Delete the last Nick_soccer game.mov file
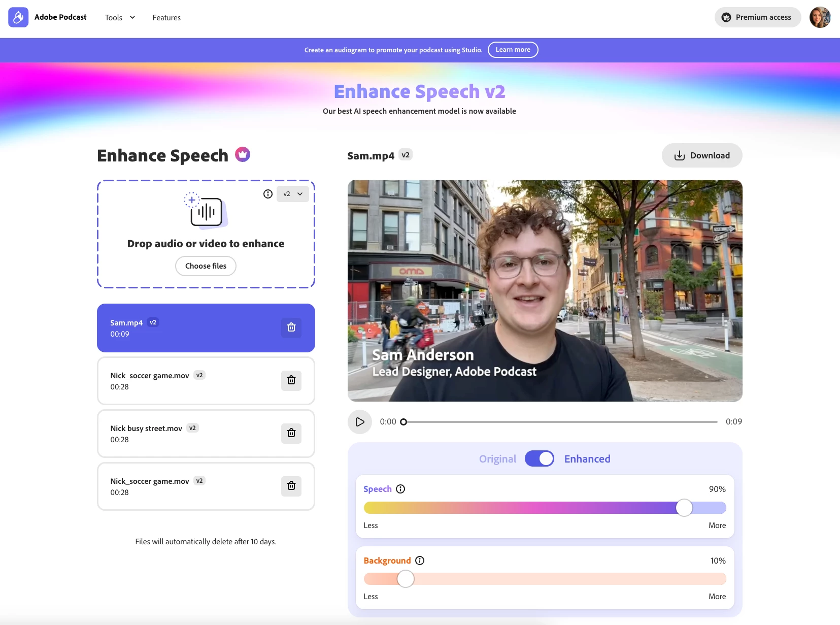Image resolution: width=840 pixels, height=625 pixels. (x=291, y=486)
